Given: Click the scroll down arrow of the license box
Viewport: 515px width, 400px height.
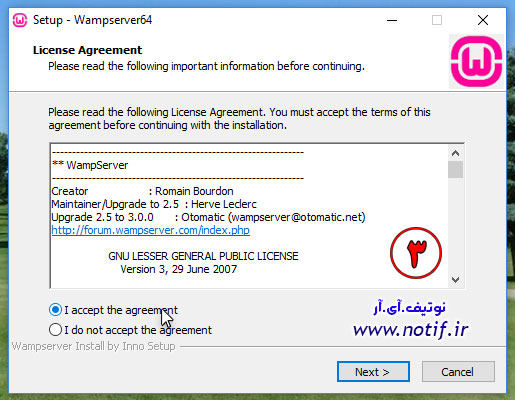Looking at the screenshot, I should (x=455, y=279).
